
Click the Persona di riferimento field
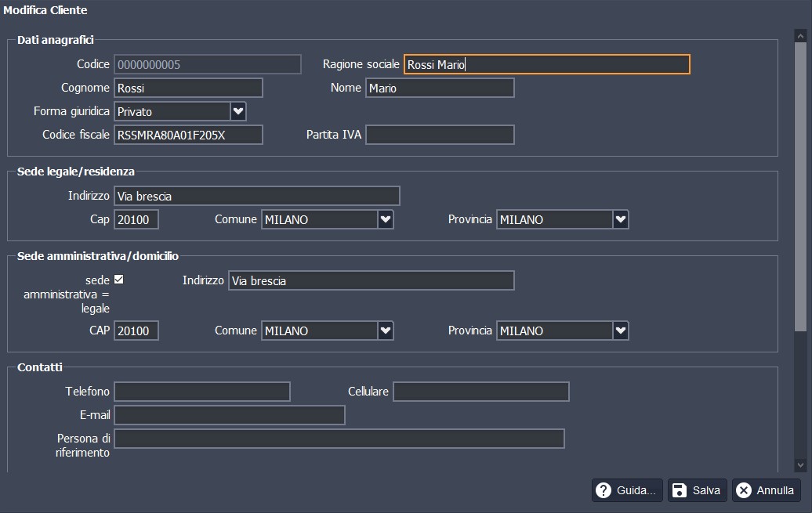pyautogui.click(x=339, y=439)
